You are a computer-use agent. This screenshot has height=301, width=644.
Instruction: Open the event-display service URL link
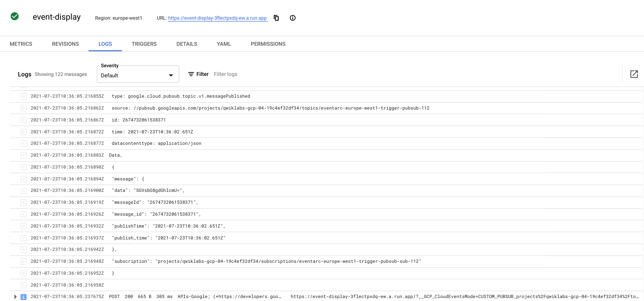tap(217, 18)
